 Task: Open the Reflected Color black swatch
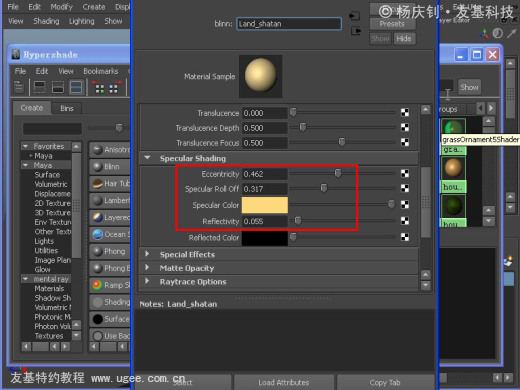coord(265,238)
